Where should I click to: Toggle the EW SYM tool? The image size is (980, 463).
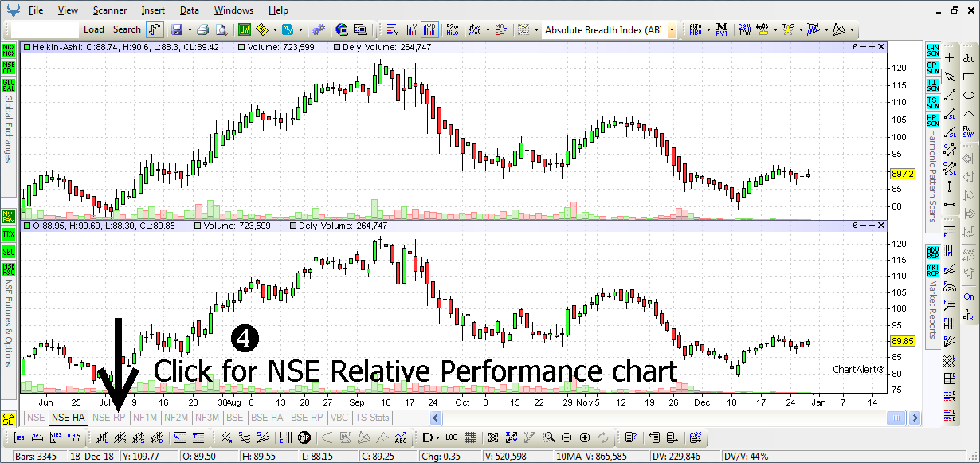969,131
